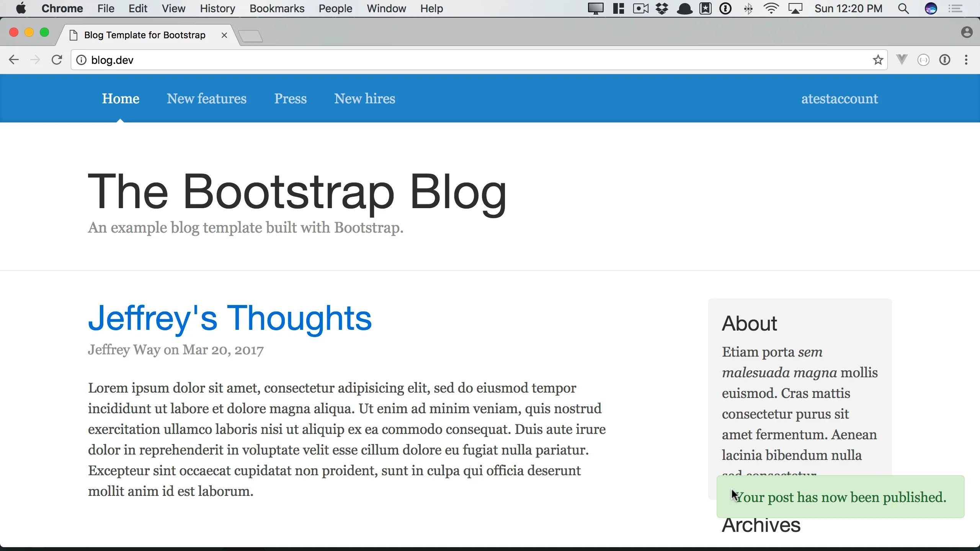Screen dimensions: 980x551
Task: Go to the New features nav link
Action: point(206,99)
